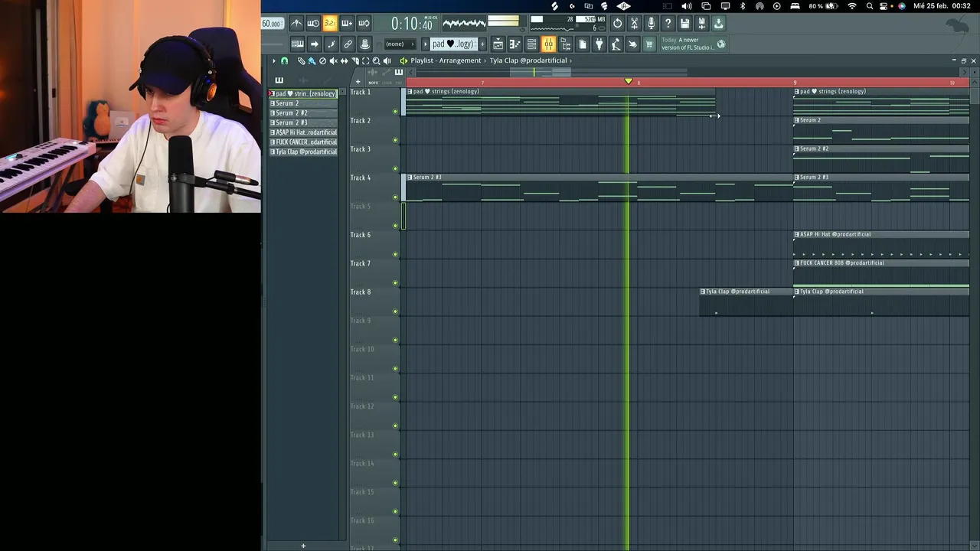The width and height of the screenshot is (980, 551).
Task: Choose the Select tool in playlist toolbar
Action: [x=365, y=60]
